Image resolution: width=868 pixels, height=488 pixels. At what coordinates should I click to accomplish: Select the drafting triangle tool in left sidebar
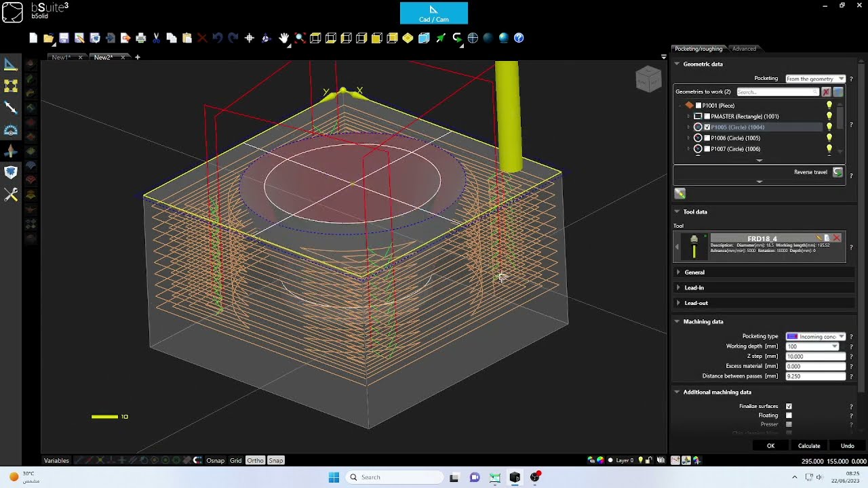click(x=11, y=64)
